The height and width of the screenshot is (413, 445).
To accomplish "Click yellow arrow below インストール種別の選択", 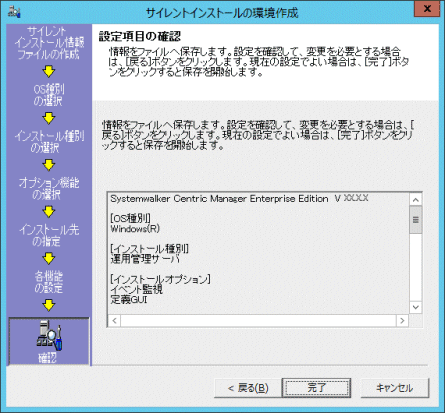I will (x=49, y=165).
